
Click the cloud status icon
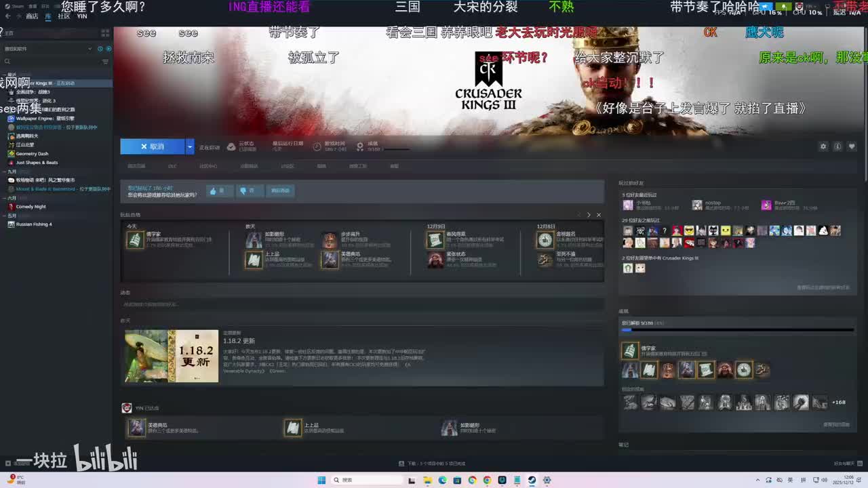pyautogui.click(x=231, y=146)
